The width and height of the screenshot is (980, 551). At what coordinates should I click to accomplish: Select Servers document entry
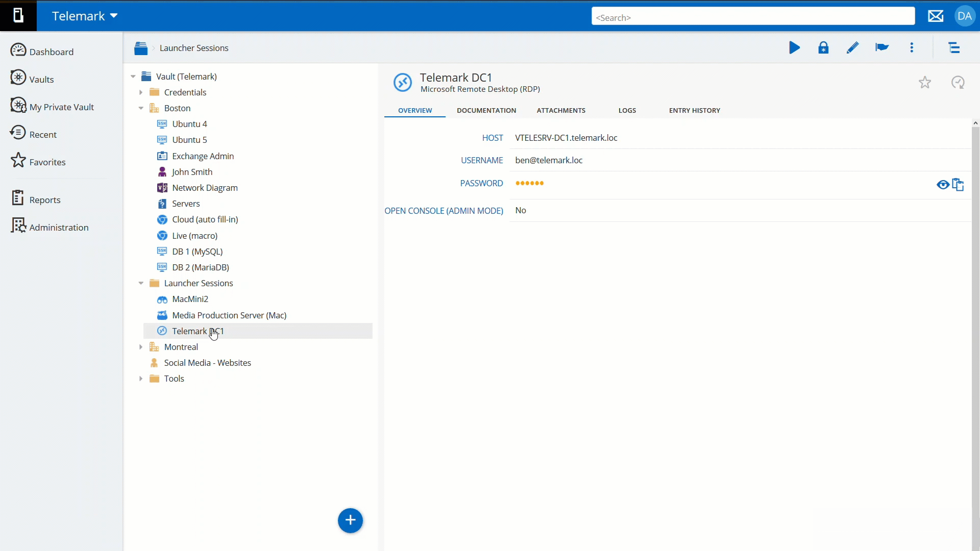tap(186, 204)
